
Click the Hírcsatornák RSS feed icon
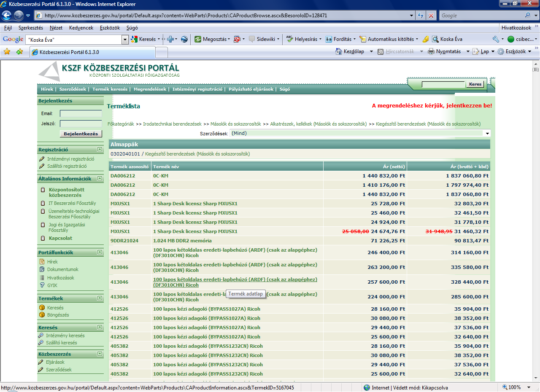coord(381,51)
